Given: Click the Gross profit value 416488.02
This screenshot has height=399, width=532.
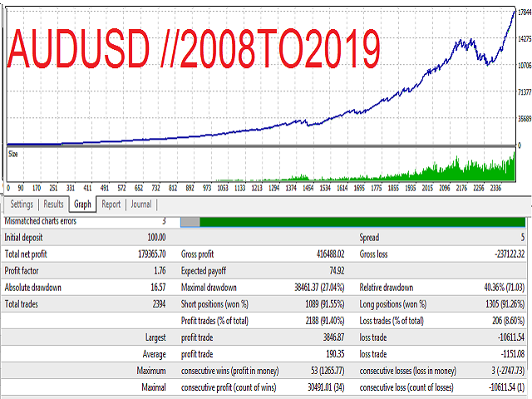Looking at the screenshot, I should pyautogui.click(x=330, y=254).
